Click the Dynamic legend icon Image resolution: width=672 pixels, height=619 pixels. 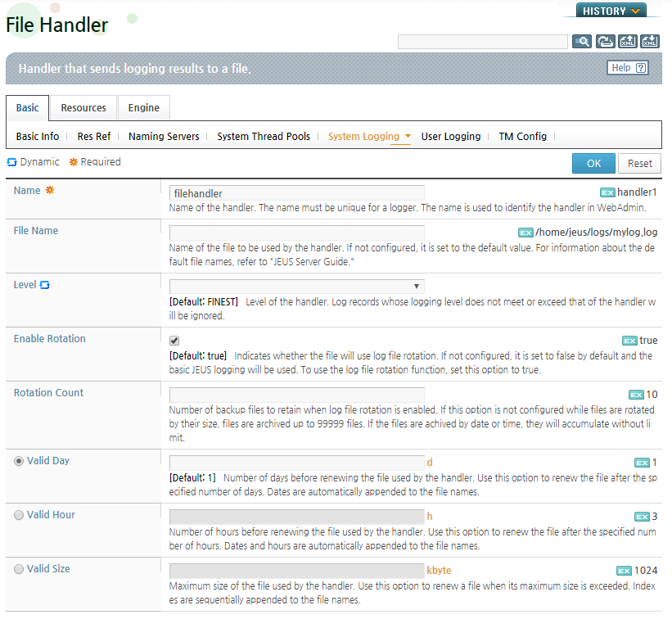point(12,162)
